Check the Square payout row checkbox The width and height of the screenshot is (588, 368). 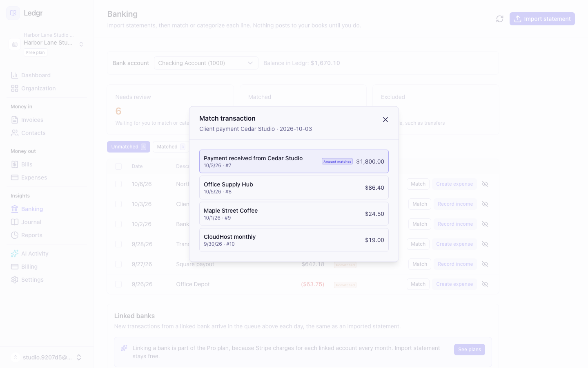pyautogui.click(x=118, y=264)
